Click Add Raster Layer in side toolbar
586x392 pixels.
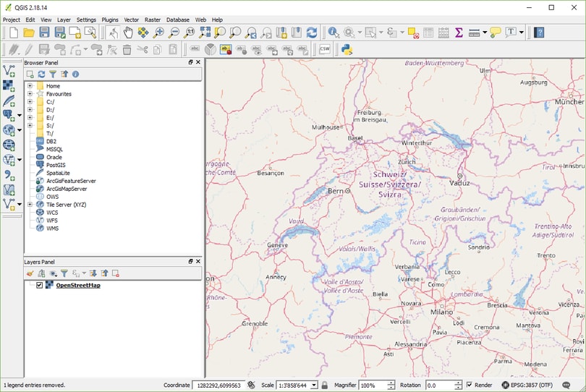tap(9, 86)
